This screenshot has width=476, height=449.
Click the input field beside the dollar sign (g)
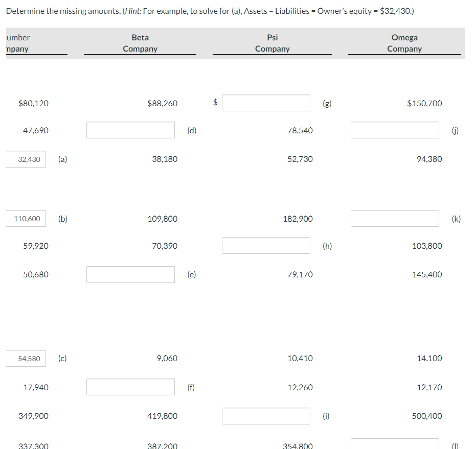266,103
